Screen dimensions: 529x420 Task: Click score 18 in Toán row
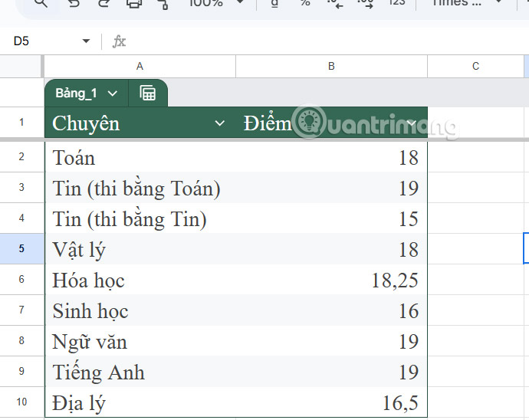(x=332, y=157)
